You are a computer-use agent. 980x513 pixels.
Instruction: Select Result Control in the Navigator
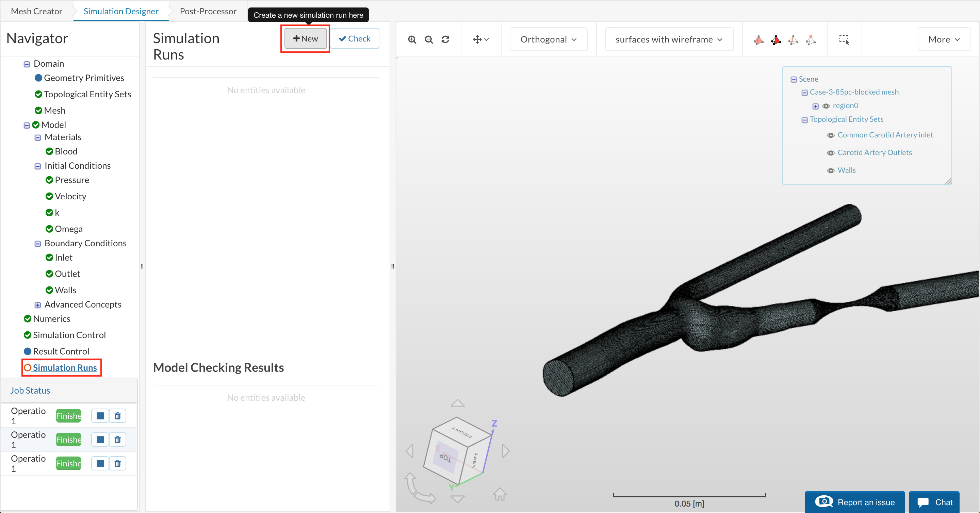(x=61, y=351)
